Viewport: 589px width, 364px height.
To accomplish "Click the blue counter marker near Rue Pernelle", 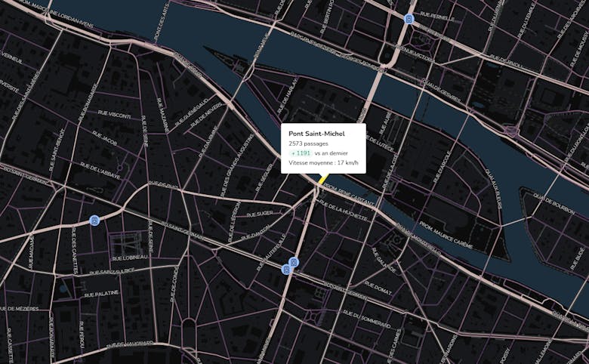I will tap(409, 18).
